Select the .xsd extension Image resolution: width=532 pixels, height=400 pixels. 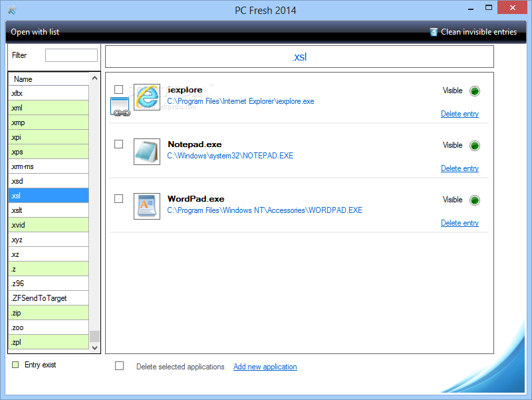pyautogui.click(x=49, y=181)
